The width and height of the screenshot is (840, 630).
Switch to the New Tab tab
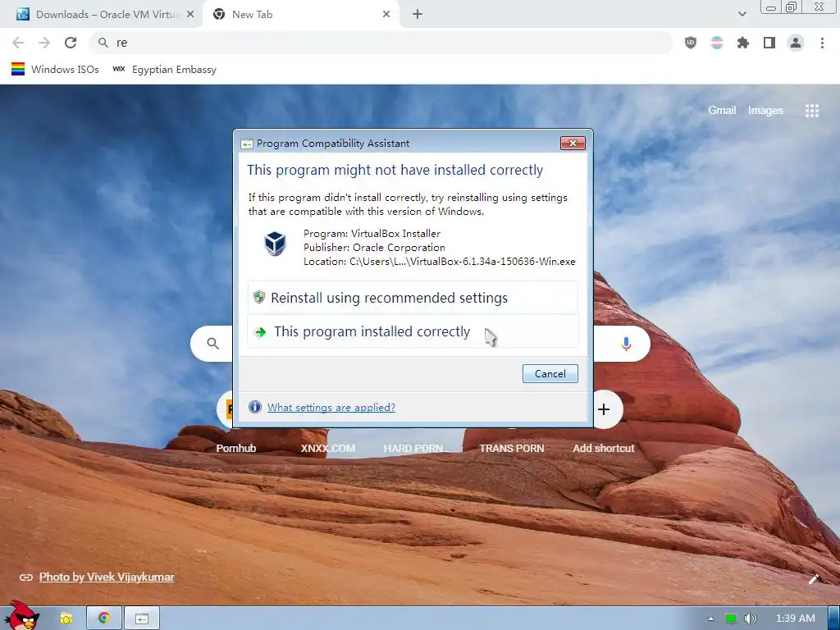pyautogui.click(x=302, y=15)
